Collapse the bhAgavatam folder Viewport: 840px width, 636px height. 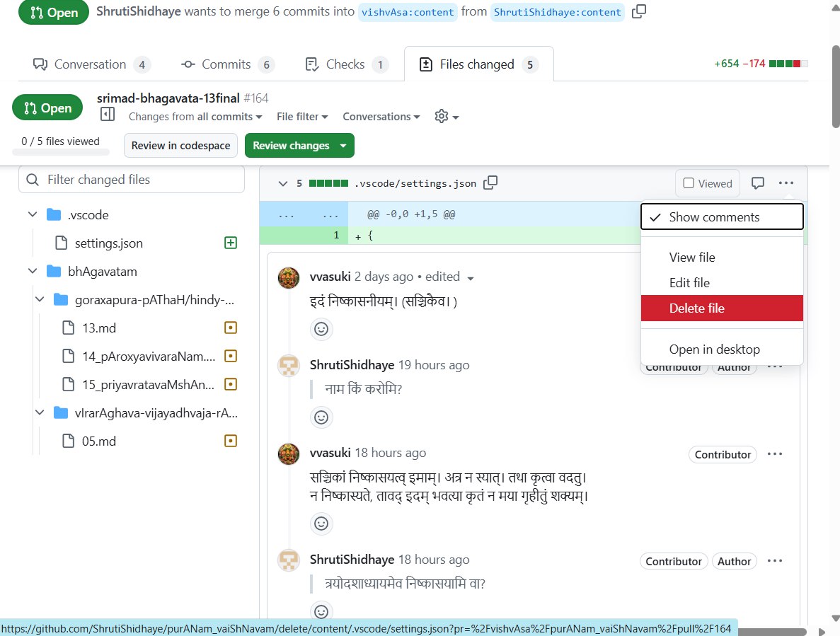click(x=33, y=272)
